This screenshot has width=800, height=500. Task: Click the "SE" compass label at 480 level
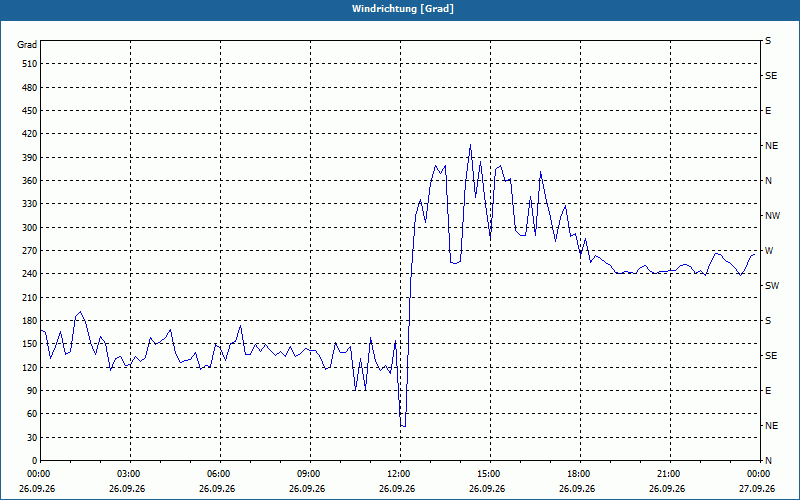click(x=771, y=76)
